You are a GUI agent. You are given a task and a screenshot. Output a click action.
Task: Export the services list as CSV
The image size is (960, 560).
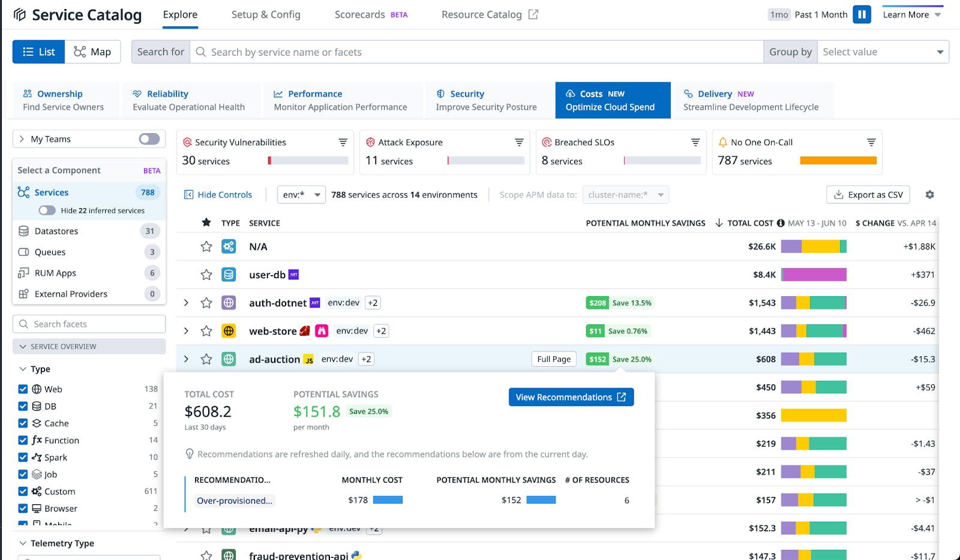pyautogui.click(x=868, y=194)
